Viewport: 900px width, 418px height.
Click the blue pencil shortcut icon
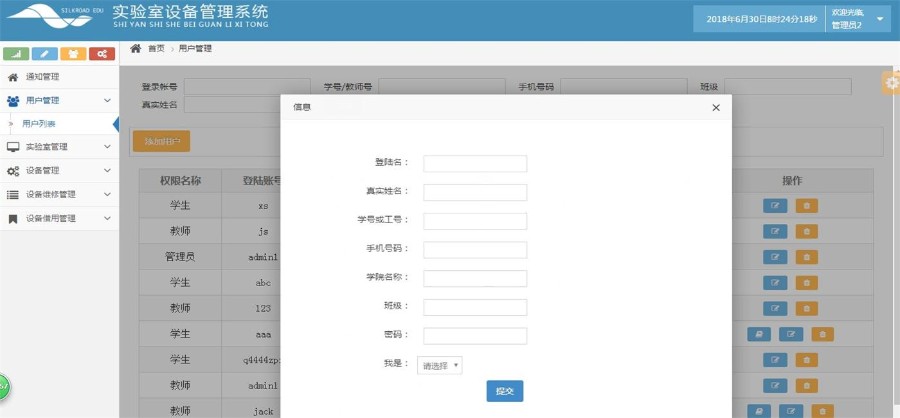[45, 54]
